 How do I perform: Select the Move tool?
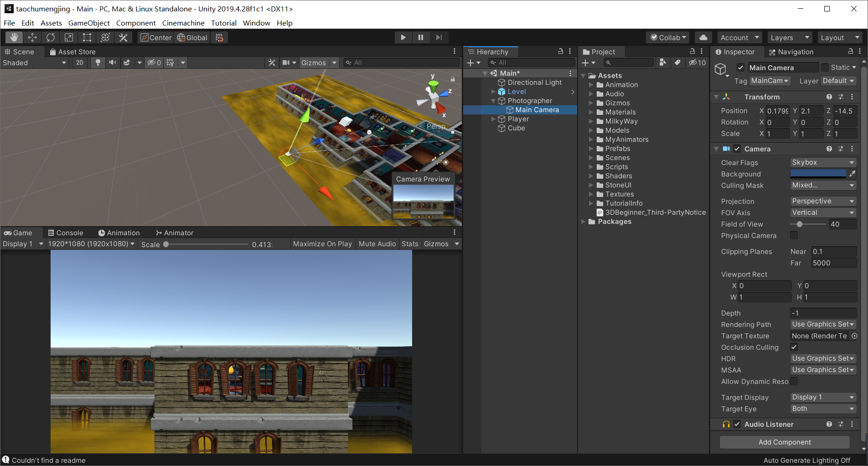[32, 37]
